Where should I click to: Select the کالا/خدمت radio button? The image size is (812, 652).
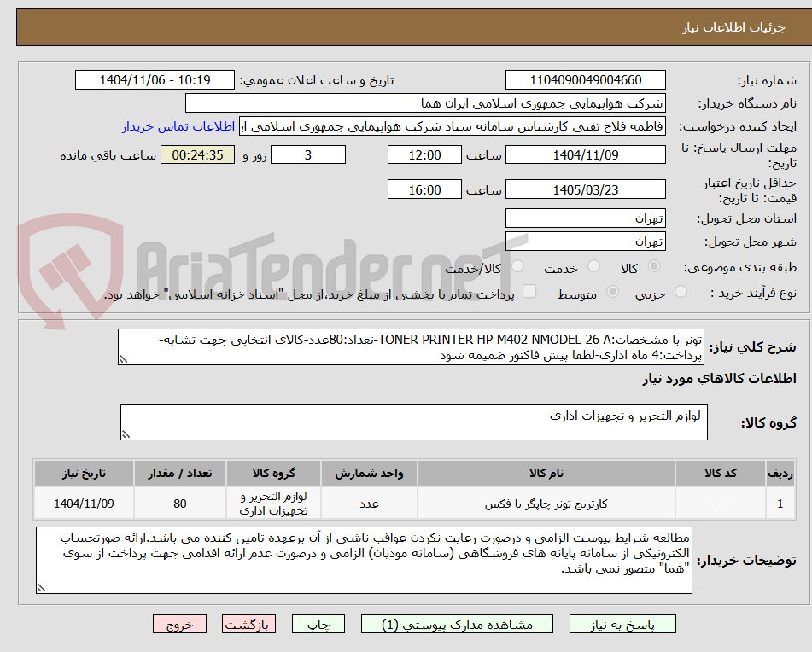[517, 266]
